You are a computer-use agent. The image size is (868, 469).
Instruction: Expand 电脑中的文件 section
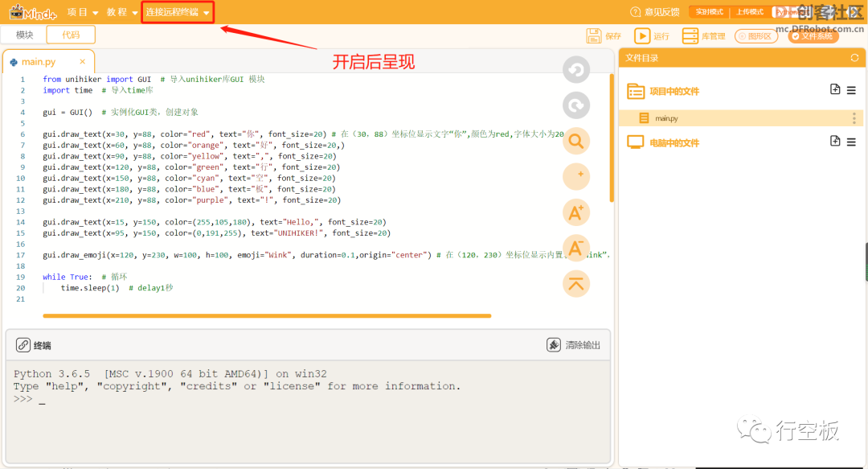(x=674, y=143)
